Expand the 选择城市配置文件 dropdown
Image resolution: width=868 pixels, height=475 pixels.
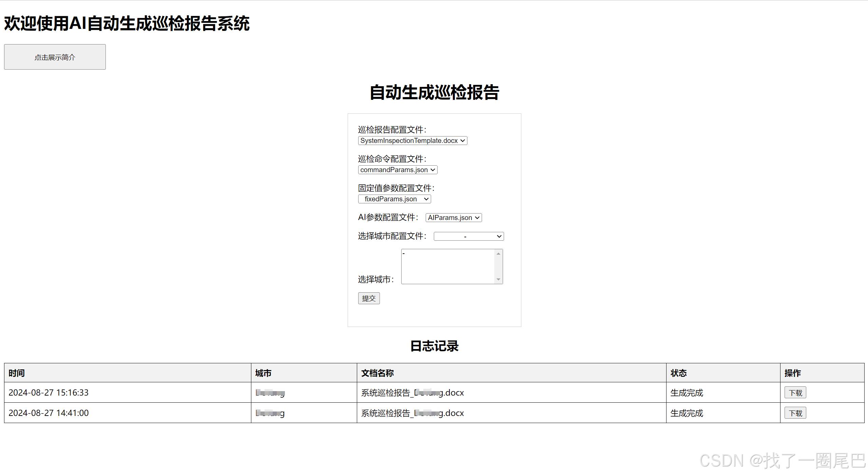tap(468, 236)
